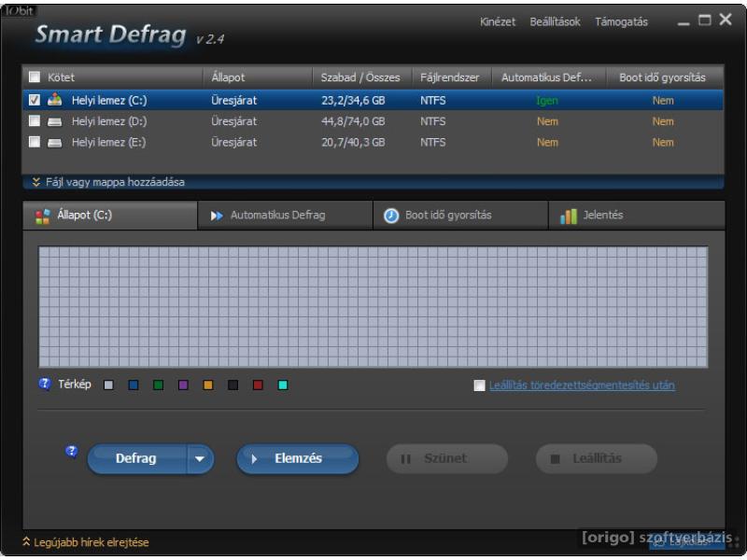The image size is (747, 560).
Task: Click the pause icon in Szünet button
Action: pyautogui.click(x=405, y=459)
